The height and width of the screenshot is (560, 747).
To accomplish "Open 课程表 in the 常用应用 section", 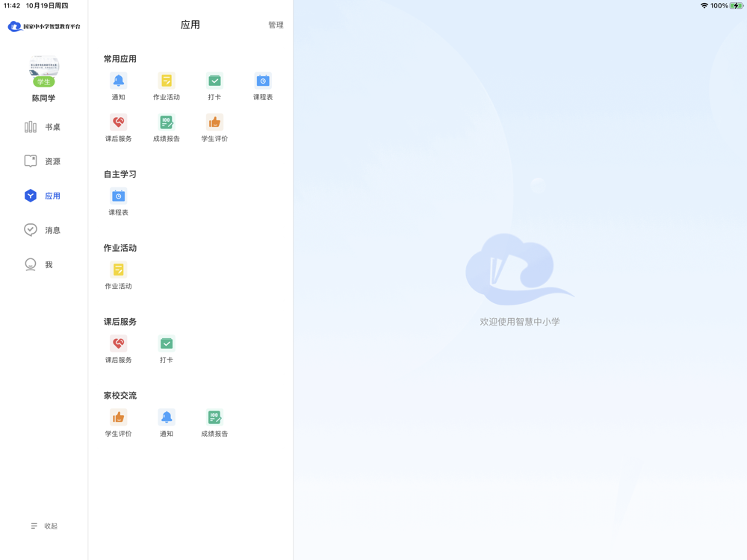I will point(262,86).
